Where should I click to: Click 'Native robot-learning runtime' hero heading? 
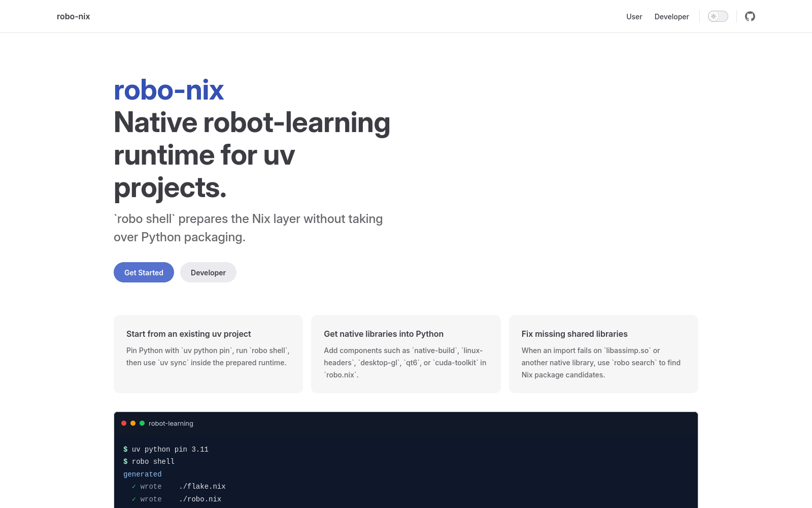pos(252,155)
